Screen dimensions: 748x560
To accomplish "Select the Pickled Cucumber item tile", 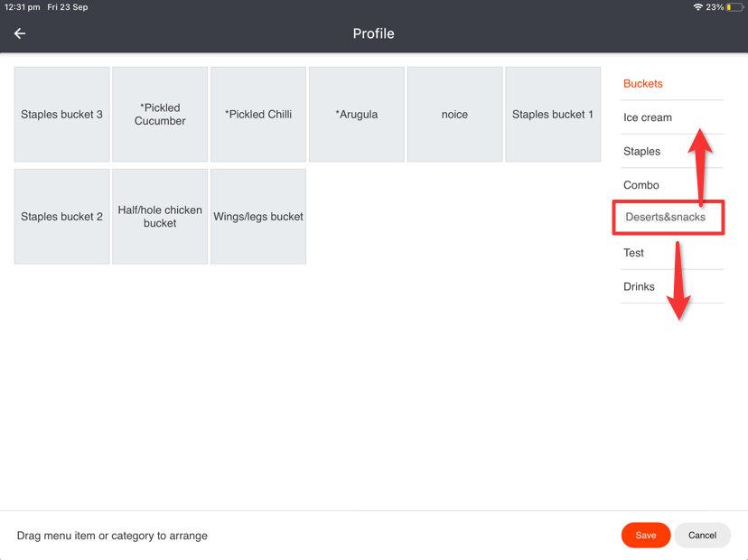I will click(x=160, y=115).
